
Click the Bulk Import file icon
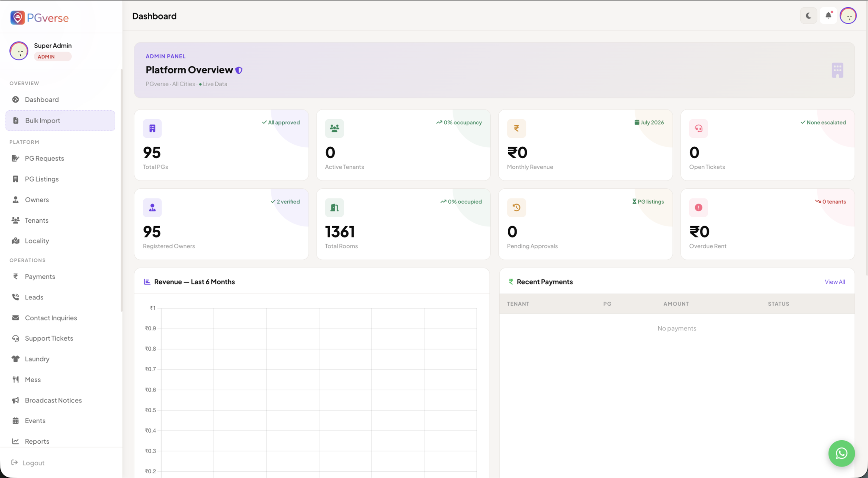pyautogui.click(x=16, y=120)
